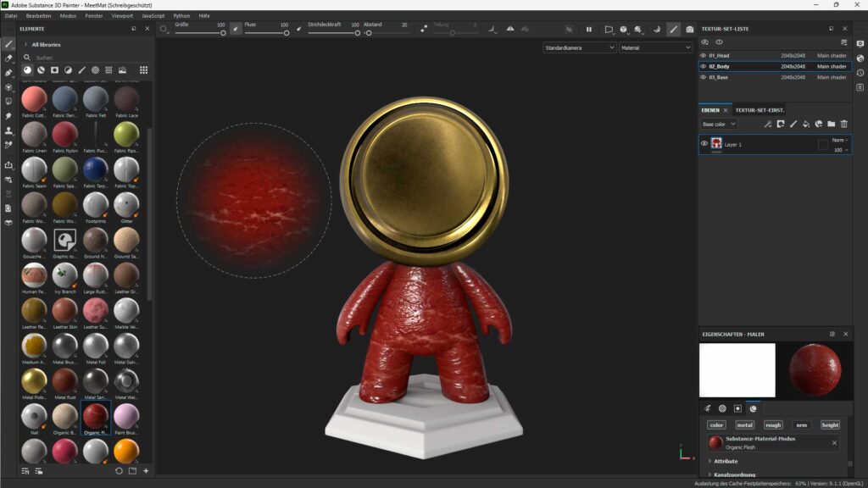Open the History icon in right sidebar
Viewport: 868px width, 488px height.
pyautogui.click(x=860, y=73)
